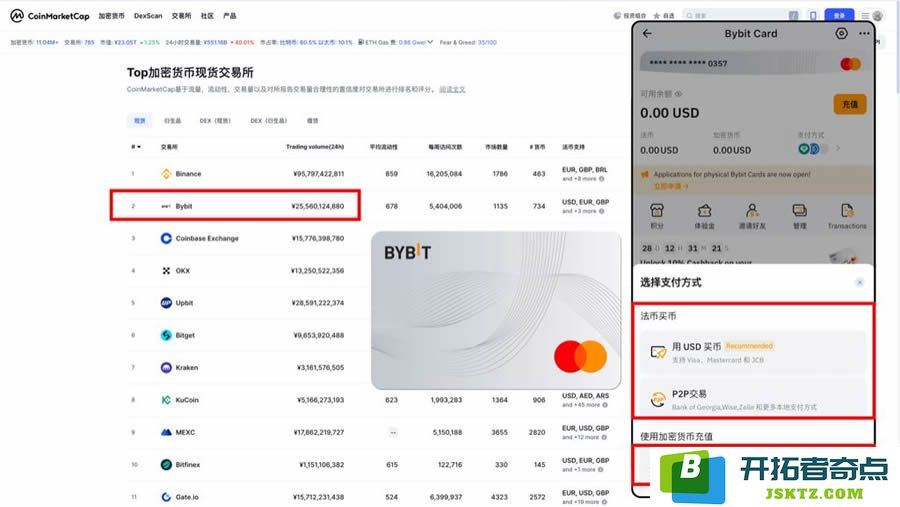This screenshot has height=507, width=900.
Task: Expand the 支付方式 chevron arrow
Action: click(838, 148)
